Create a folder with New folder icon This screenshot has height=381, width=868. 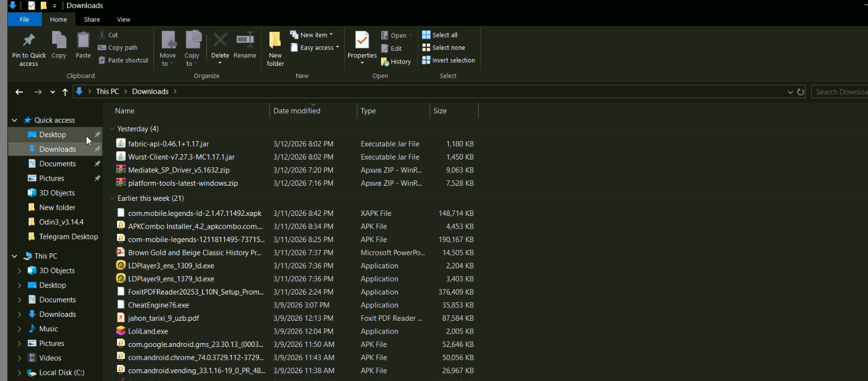tap(275, 41)
